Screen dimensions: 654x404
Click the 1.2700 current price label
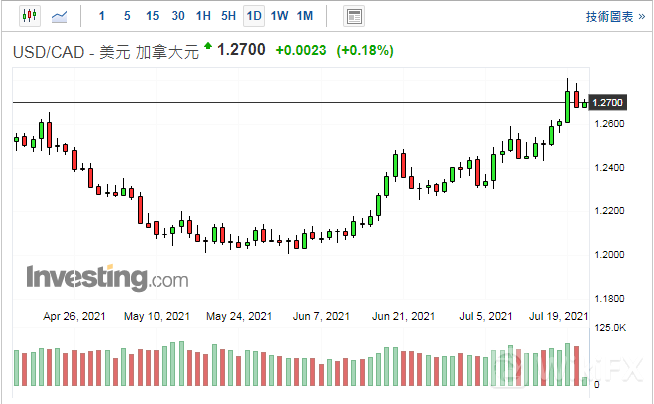pyautogui.click(x=241, y=49)
